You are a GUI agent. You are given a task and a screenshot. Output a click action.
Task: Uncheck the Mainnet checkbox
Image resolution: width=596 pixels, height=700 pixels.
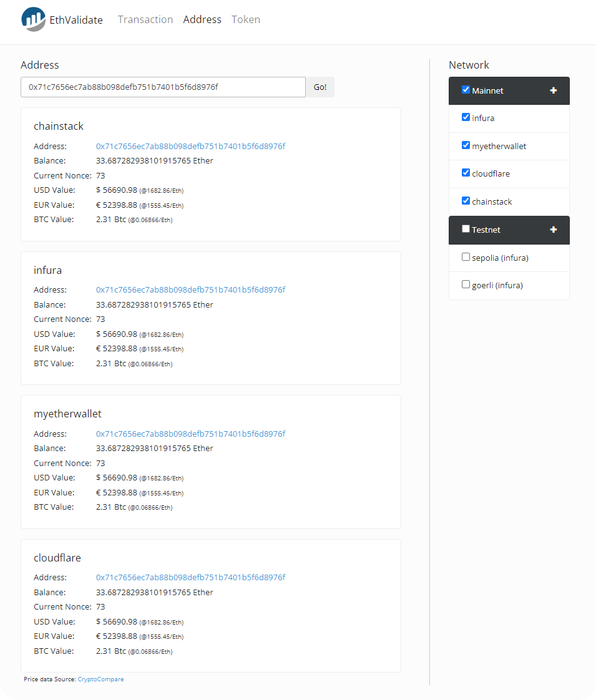click(x=466, y=89)
